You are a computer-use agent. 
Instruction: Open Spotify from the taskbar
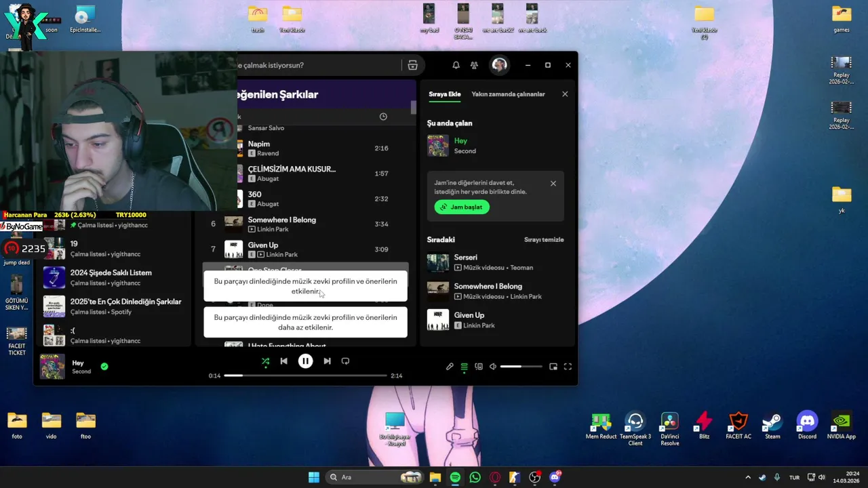[455, 477]
